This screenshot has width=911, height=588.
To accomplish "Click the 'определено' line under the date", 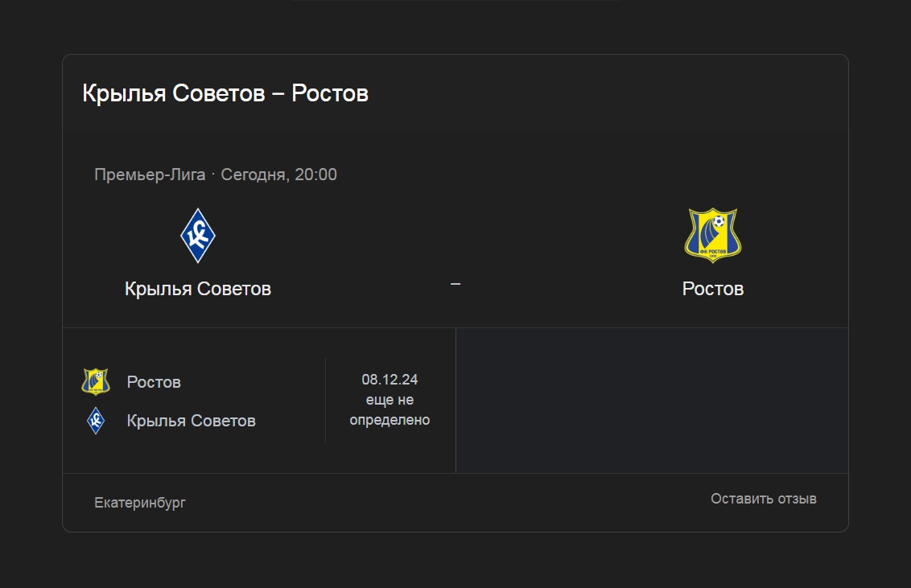I will [x=390, y=420].
